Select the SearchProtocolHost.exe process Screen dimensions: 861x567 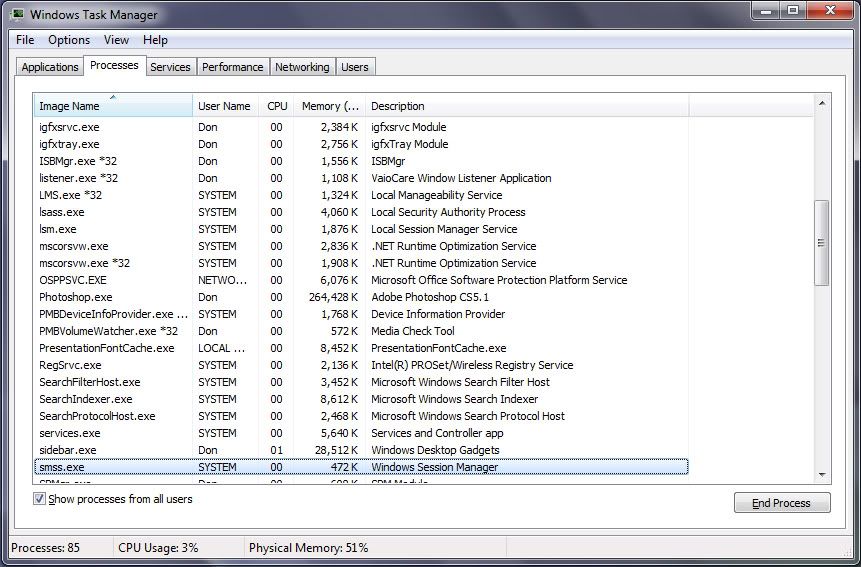(x=361, y=416)
